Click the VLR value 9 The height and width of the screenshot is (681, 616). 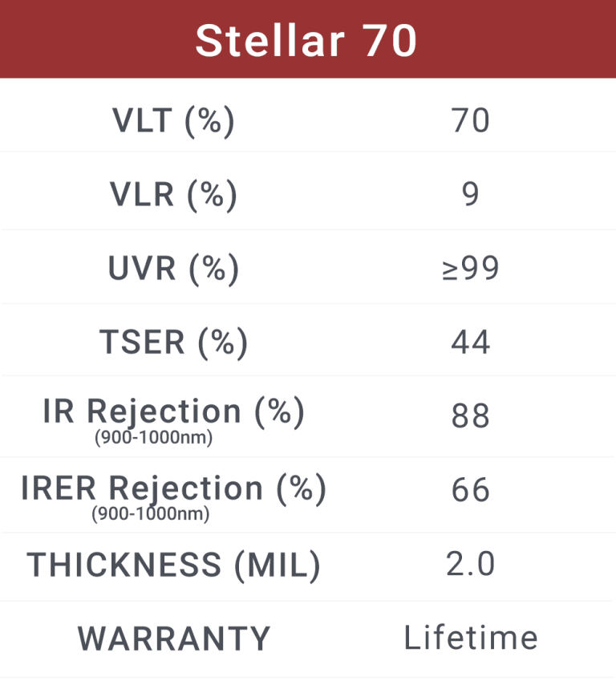tap(471, 194)
